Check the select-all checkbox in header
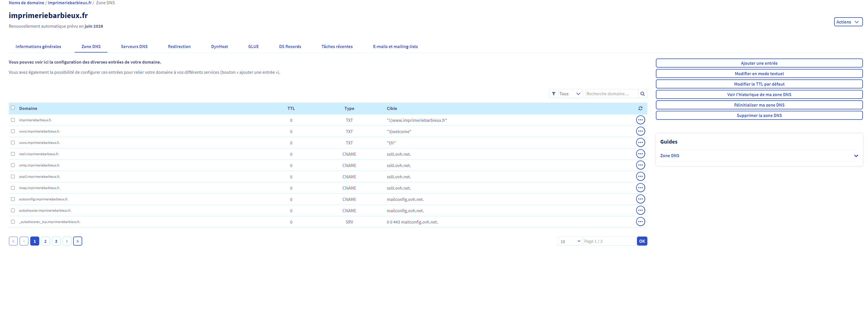 pyautogui.click(x=13, y=108)
